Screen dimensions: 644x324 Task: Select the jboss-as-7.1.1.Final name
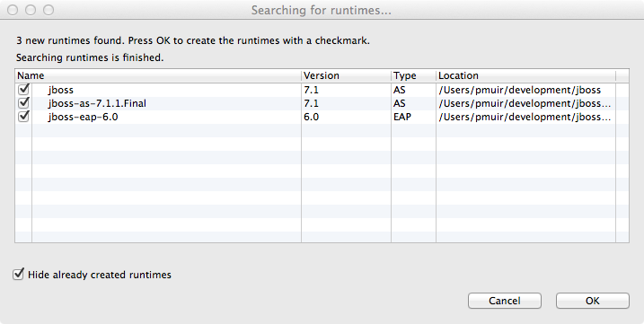pyautogui.click(x=97, y=103)
